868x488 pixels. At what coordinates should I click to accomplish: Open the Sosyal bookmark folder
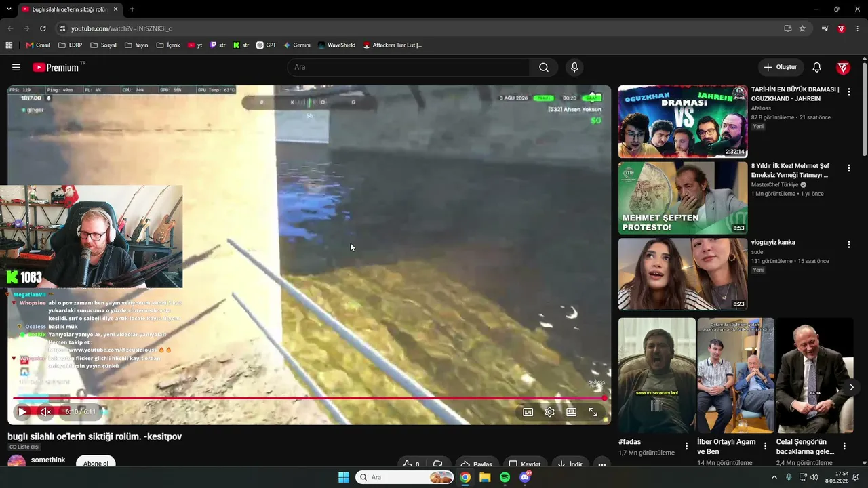pos(104,45)
